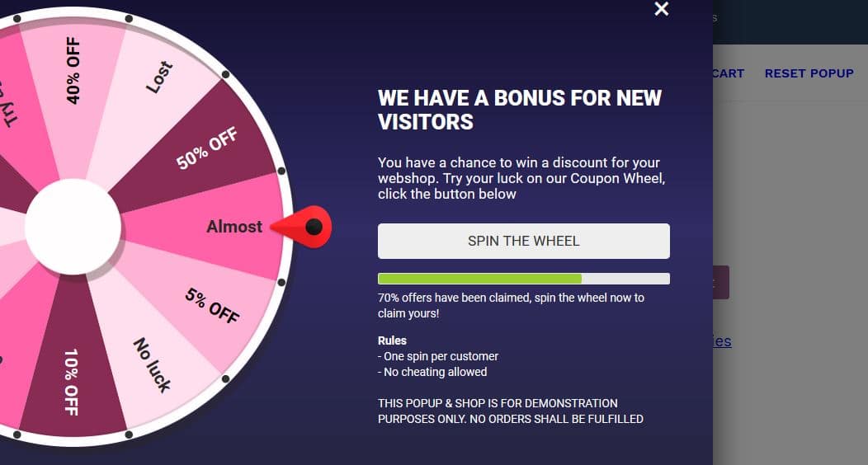This screenshot has height=465, width=868.
Task: Click the "One spin per customer" rule
Action: [x=441, y=356]
